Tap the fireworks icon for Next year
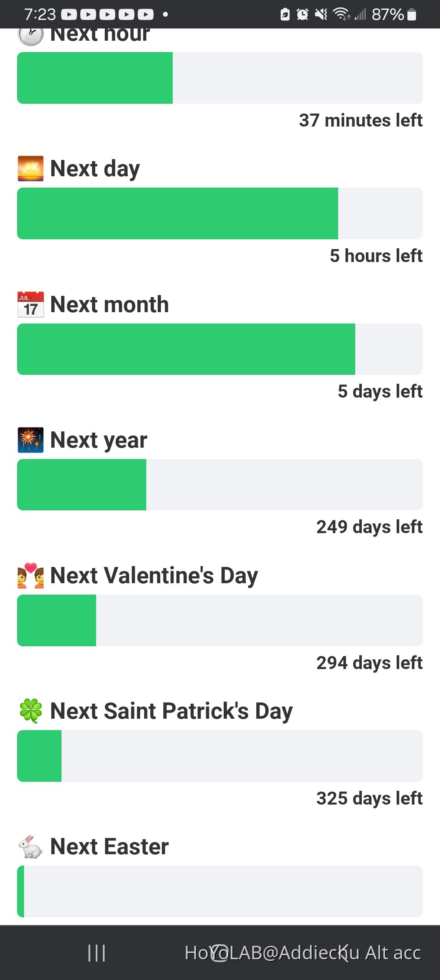 tap(31, 440)
